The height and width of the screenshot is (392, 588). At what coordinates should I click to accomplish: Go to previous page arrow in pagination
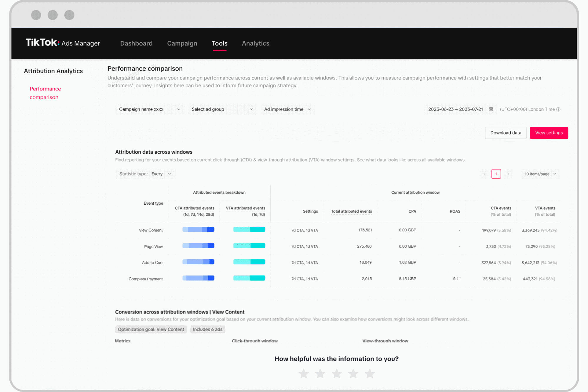[x=484, y=174]
